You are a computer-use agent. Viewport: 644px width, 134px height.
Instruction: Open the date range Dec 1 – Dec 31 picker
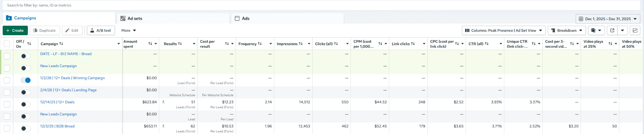pyautogui.click(x=608, y=19)
